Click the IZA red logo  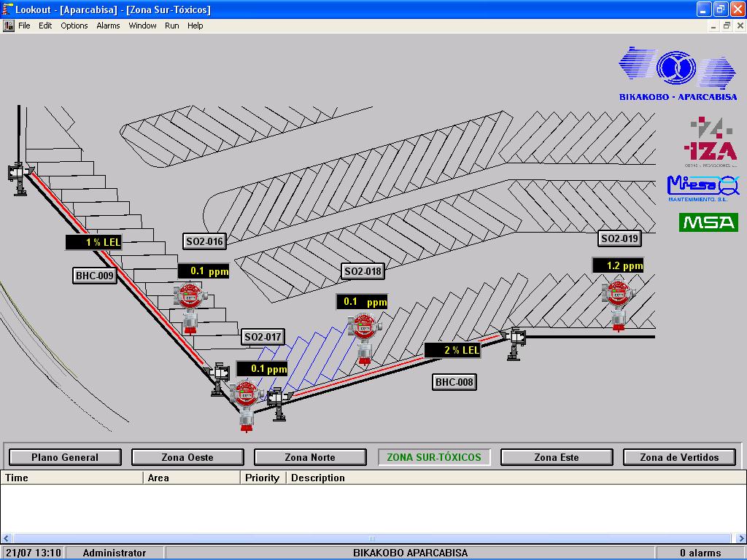coord(711,142)
